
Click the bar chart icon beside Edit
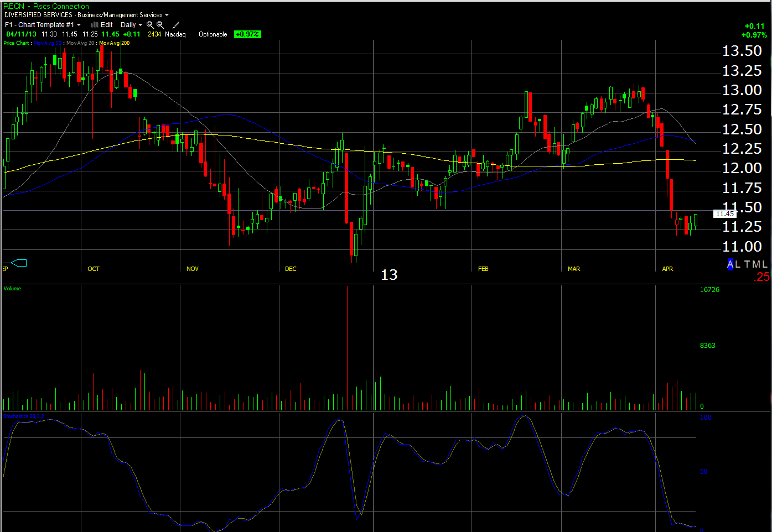tap(95, 25)
